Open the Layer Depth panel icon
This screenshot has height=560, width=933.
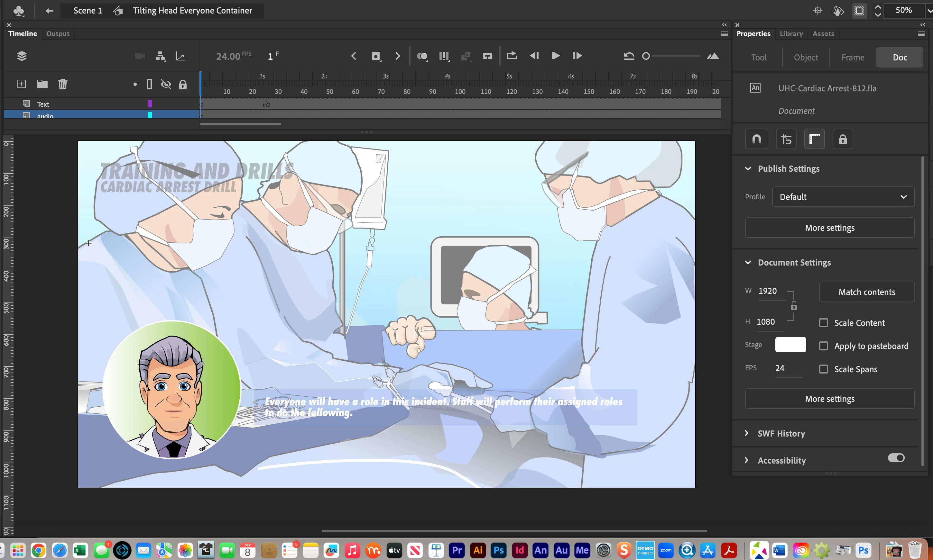point(180,56)
